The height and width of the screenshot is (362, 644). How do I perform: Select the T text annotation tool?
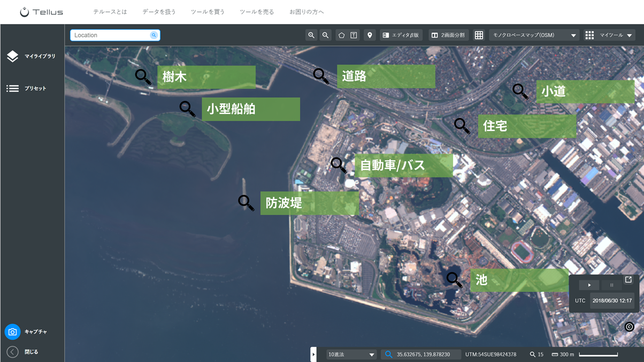[x=354, y=35]
